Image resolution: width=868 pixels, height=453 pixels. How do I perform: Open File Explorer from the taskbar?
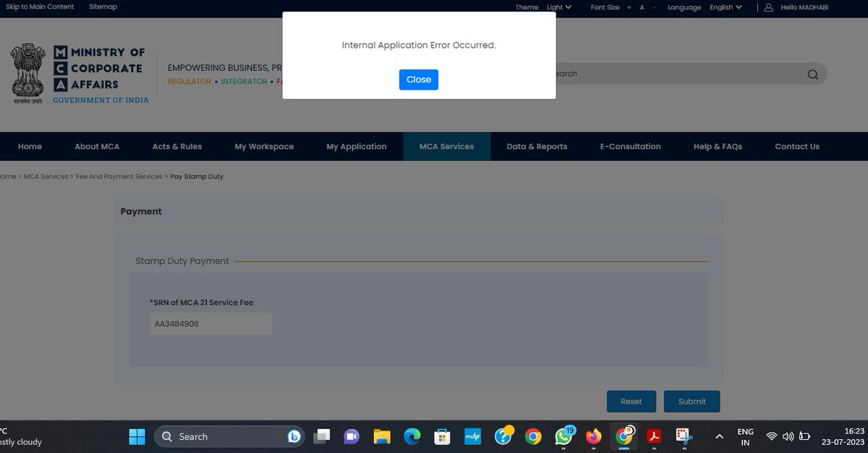(x=382, y=436)
